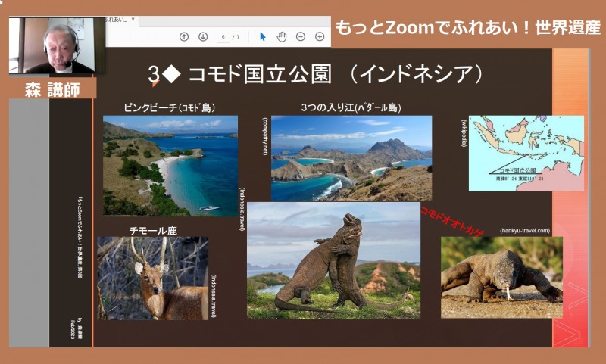The width and height of the screenshot is (606, 364).
Task: Edit the page number field showing 6
Action: 223,37
